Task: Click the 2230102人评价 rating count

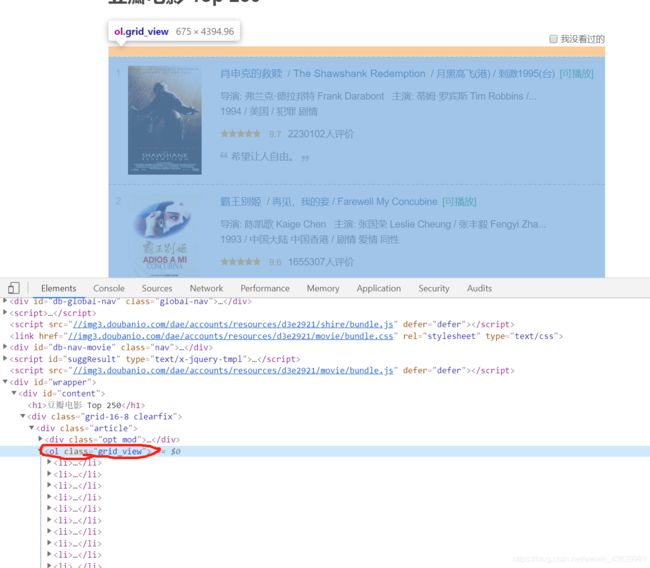Action: point(320,134)
